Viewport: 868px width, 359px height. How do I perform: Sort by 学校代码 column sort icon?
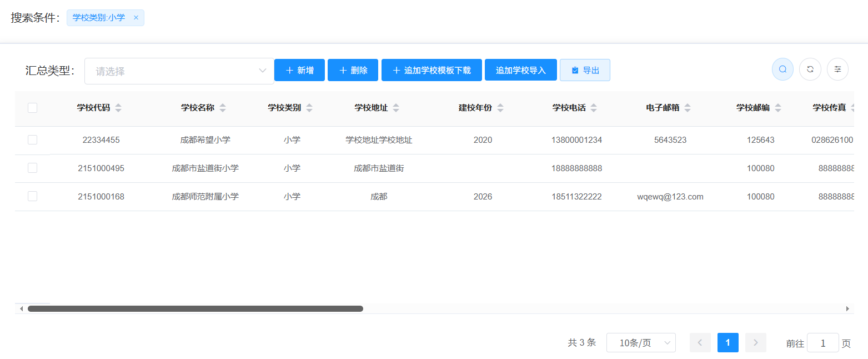click(x=118, y=108)
